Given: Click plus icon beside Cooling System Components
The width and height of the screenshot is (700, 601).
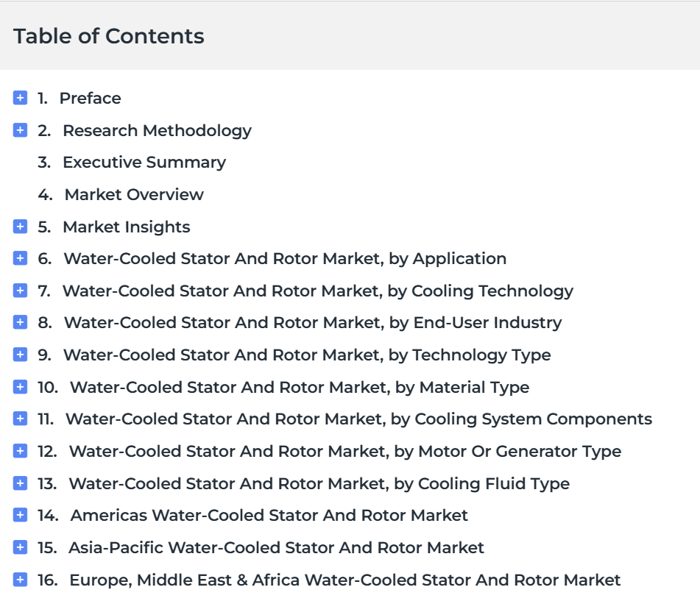Looking at the screenshot, I should pos(20,419).
